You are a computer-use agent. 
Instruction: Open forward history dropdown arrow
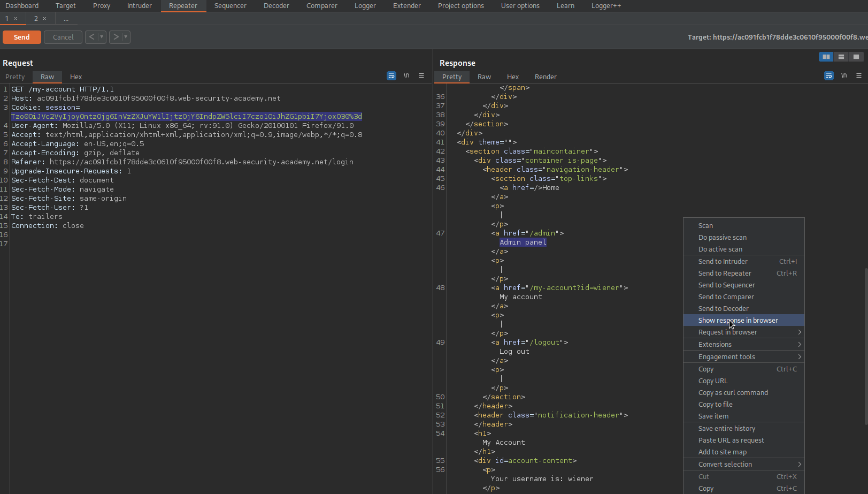tap(126, 37)
